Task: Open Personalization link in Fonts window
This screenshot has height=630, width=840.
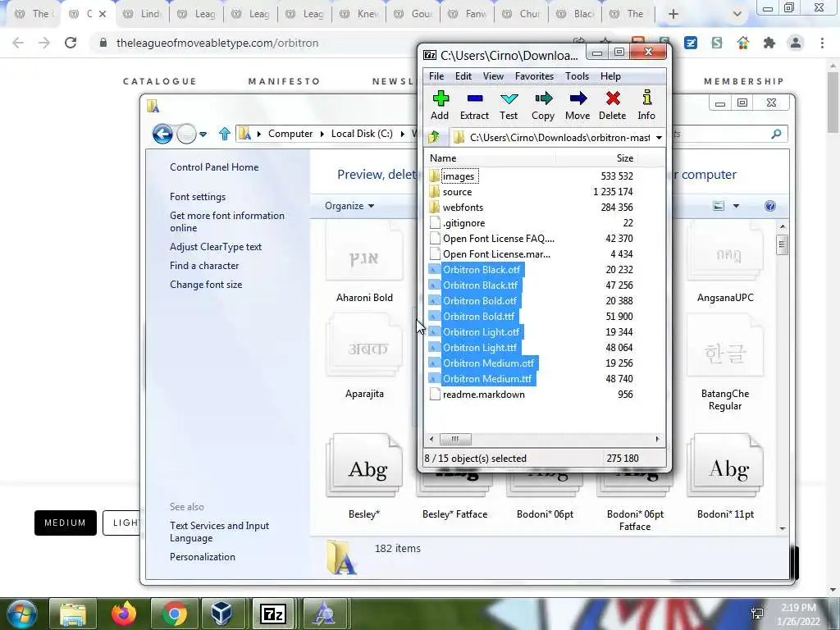Action: (x=203, y=557)
